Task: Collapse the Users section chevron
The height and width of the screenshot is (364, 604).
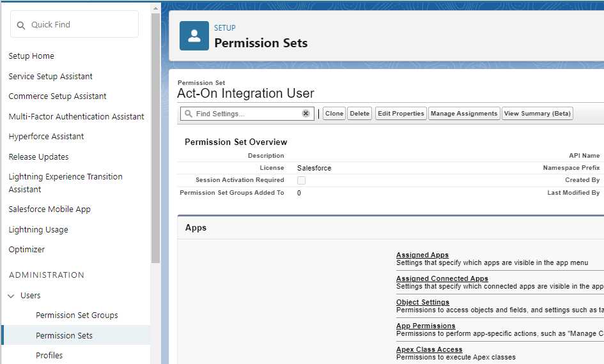Action: click(x=11, y=296)
